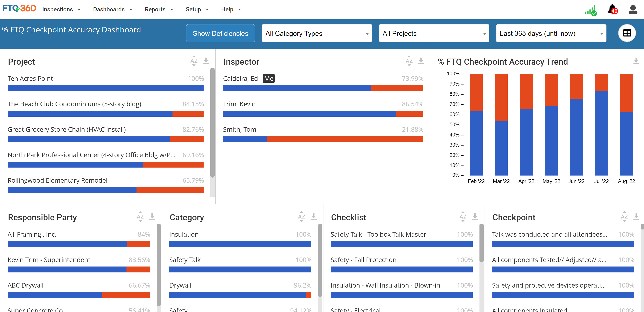Viewport: 644px width, 312px height.
Task: Click the Checklist panel scrollbar
Action: coord(482,243)
